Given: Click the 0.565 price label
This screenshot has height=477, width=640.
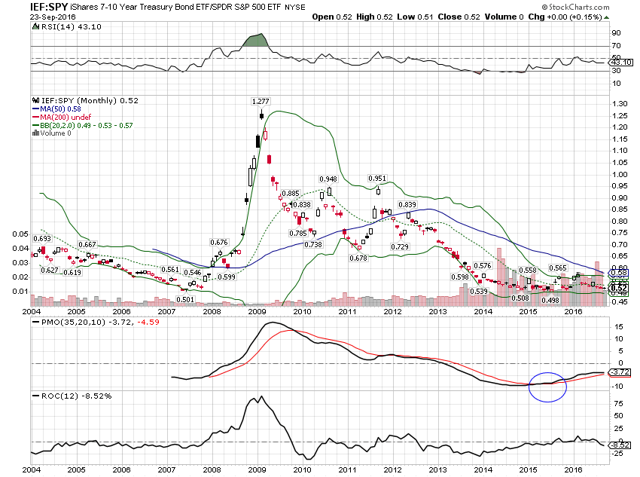Looking at the screenshot, I should click(x=558, y=268).
